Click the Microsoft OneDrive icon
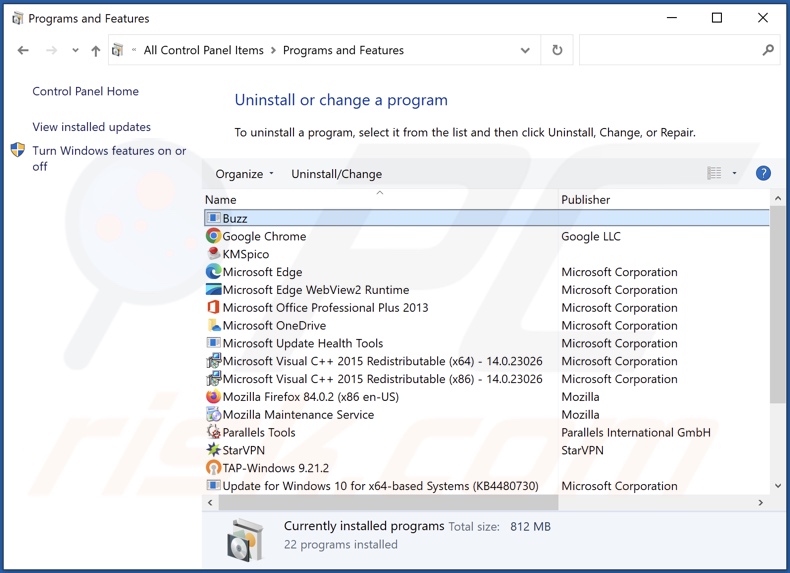This screenshot has width=790, height=573. point(214,325)
